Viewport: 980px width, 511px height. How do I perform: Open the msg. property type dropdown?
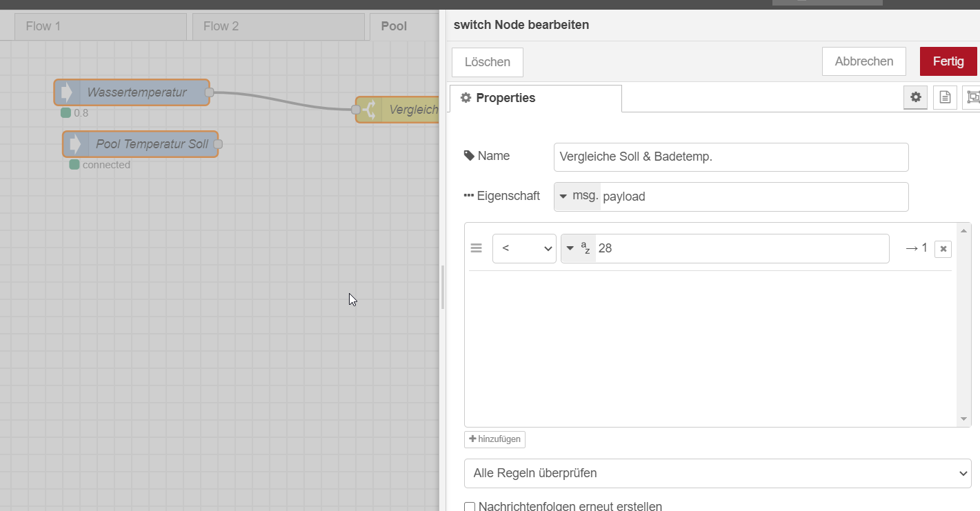click(x=578, y=196)
